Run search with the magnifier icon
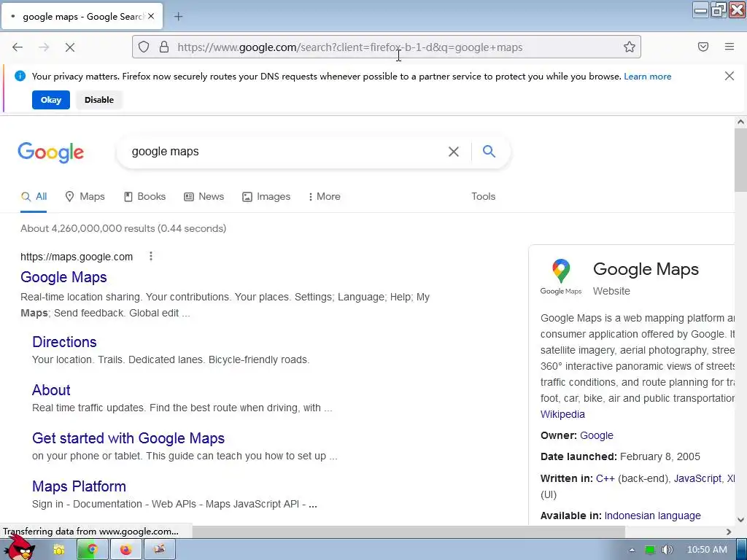 point(489,152)
